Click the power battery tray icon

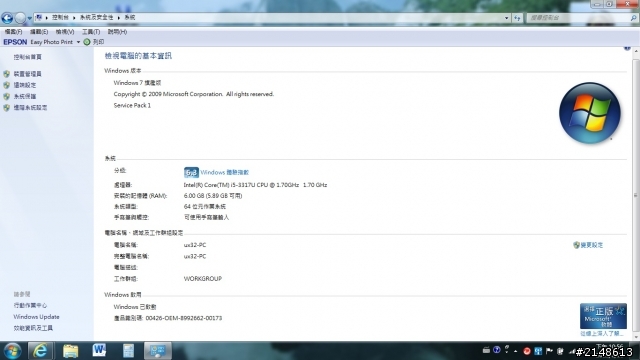point(560,351)
